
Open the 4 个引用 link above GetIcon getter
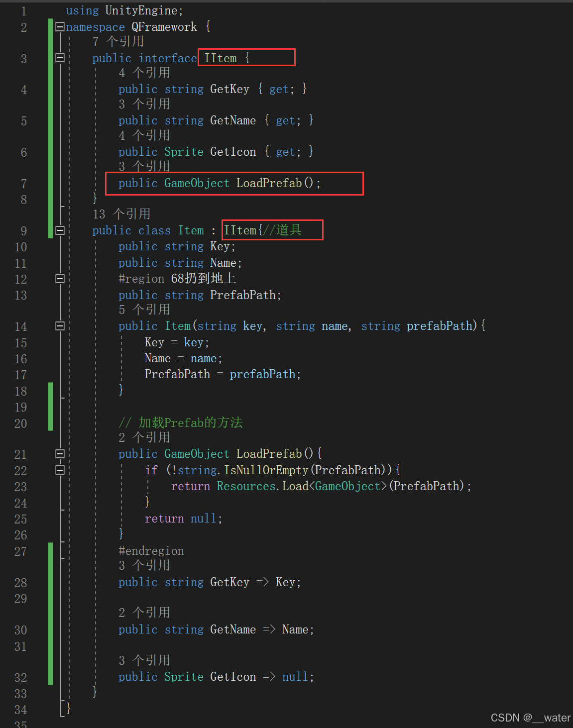point(144,135)
